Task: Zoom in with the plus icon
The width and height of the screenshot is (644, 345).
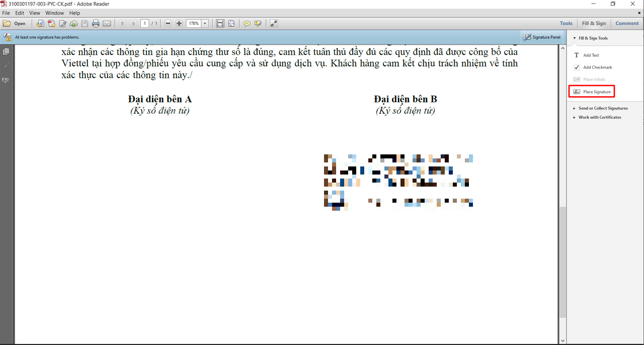Action: 179,24
